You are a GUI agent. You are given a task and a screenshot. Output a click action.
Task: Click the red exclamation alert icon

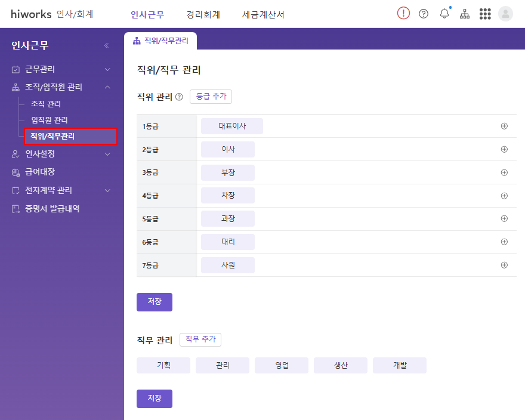tap(403, 14)
